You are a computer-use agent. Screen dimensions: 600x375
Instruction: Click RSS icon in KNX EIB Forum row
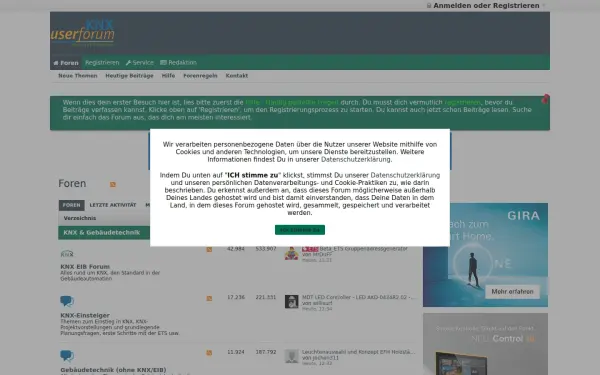209,249
